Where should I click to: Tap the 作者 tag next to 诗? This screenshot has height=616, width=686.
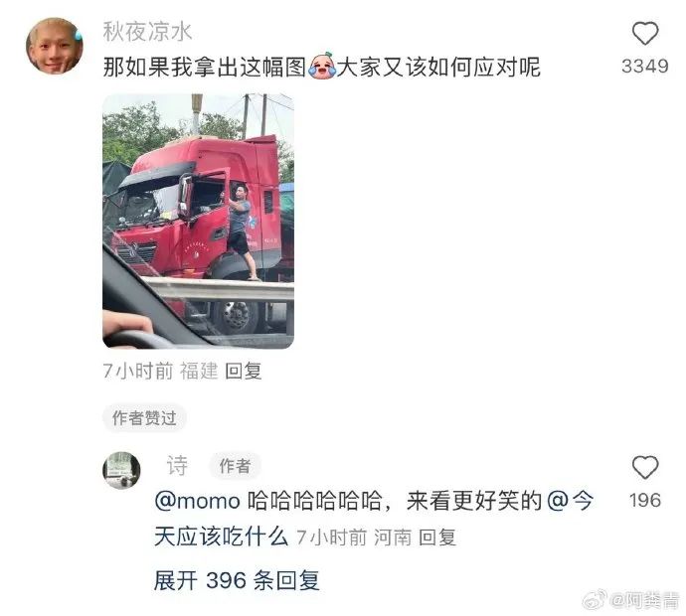[x=235, y=466]
